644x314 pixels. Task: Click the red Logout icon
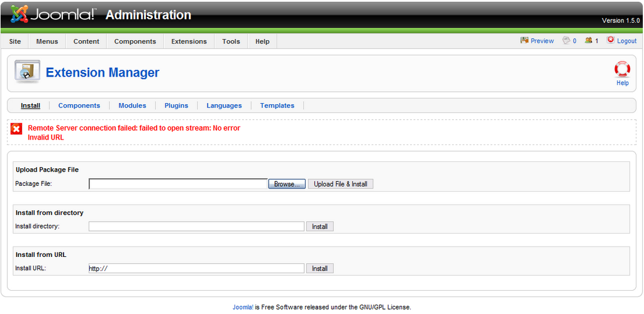(611, 40)
